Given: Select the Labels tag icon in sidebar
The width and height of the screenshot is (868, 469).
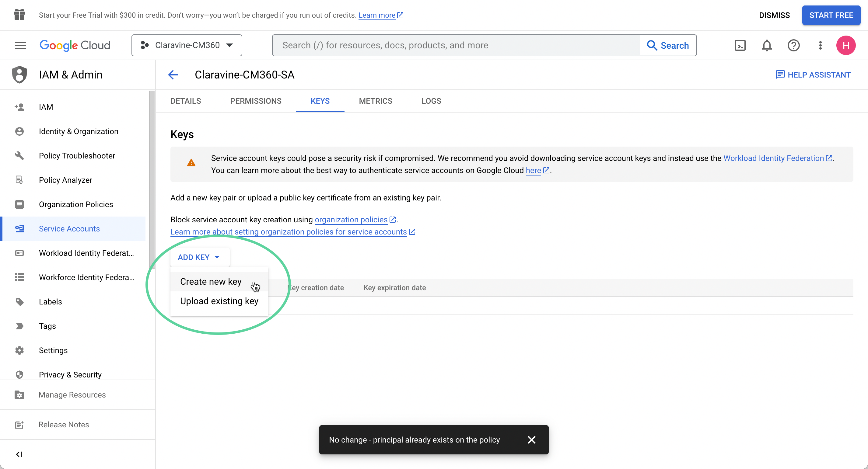Looking at the screenshot, I should coord(19,302).
